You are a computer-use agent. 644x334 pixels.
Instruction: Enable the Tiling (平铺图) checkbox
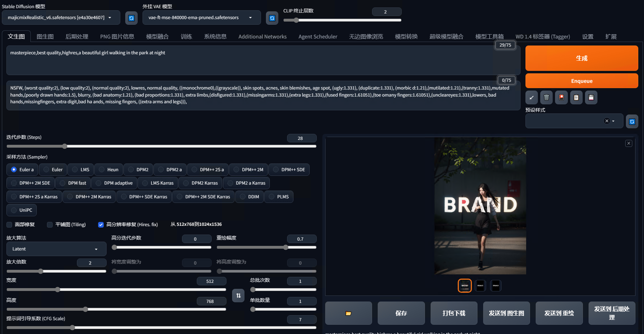click(50, 225)
